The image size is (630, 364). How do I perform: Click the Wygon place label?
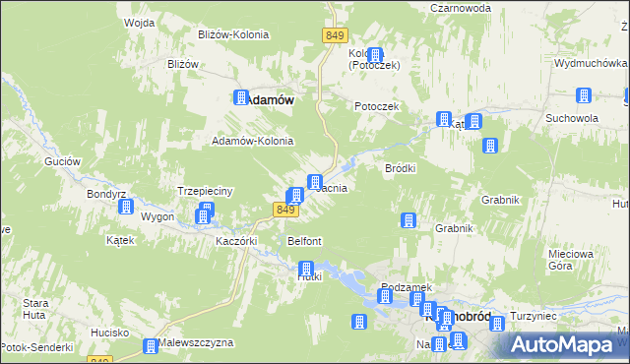coord(157,216)
